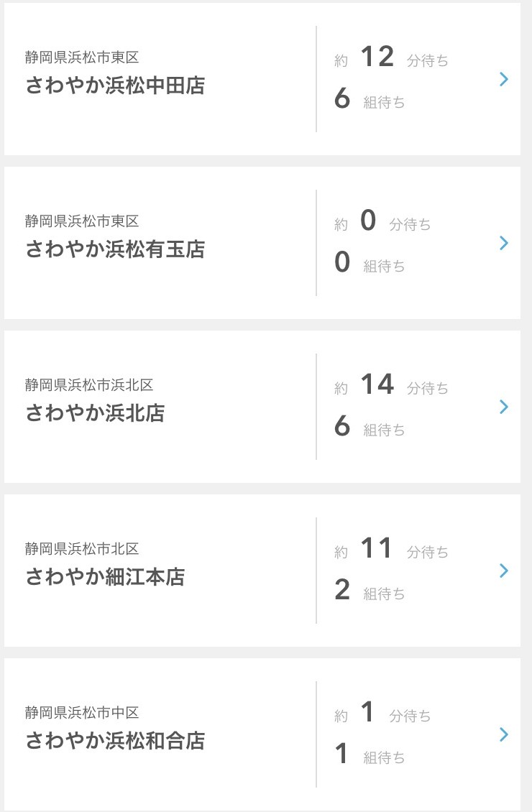Click the 2組待ち queue count
532x812 pixels.
click(370, 592)
